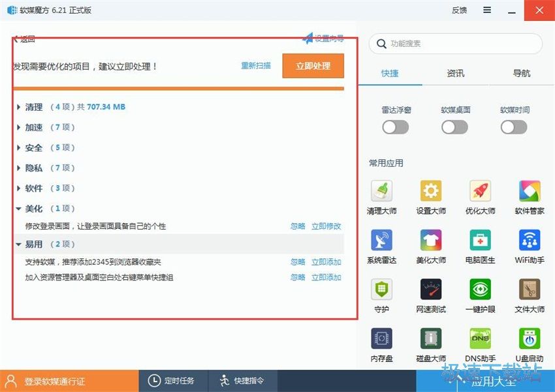Ignore the 右键菜单快捷组 suggestion
Viewport: 555px width, 392px height.
[298, 277]
